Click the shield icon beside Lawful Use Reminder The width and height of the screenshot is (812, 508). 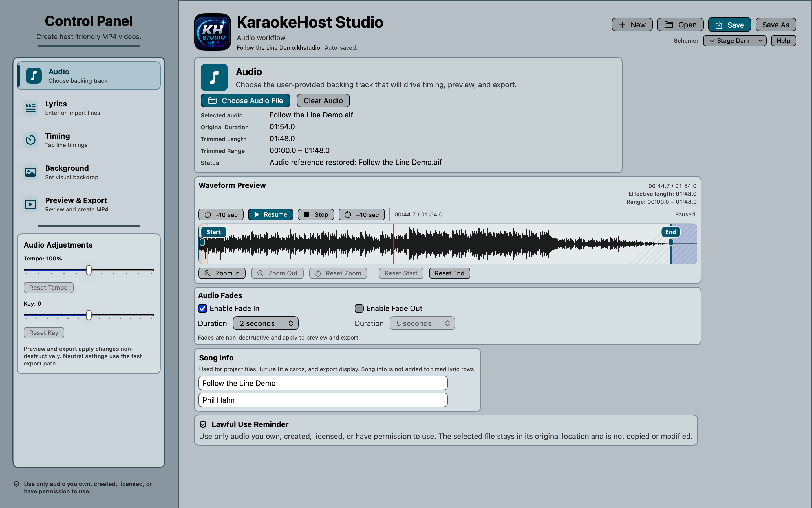203,424
